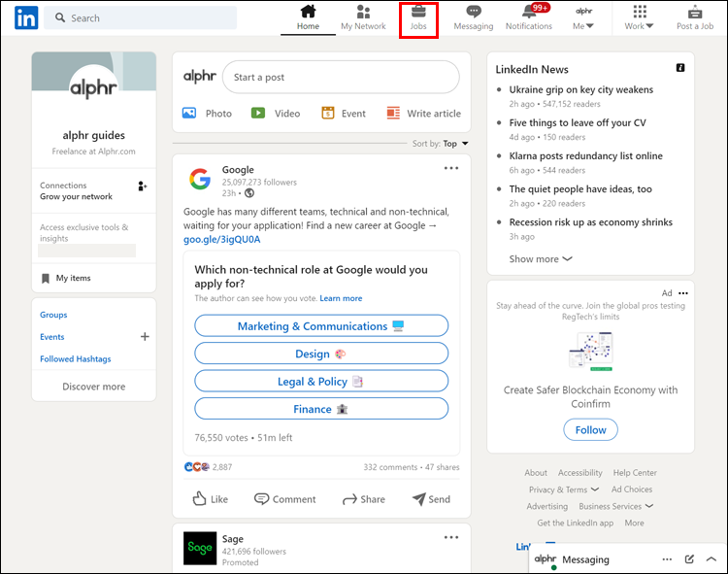728x574 pixels.
Task: Open Notifications with 99+ badge
Action: click(x=529, y=17)
